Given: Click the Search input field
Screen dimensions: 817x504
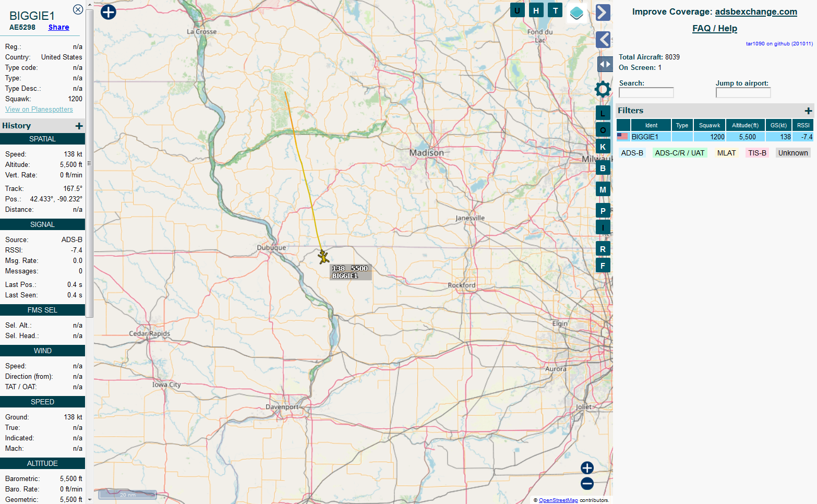Looking at the screenshot, I should coord(646,93).
